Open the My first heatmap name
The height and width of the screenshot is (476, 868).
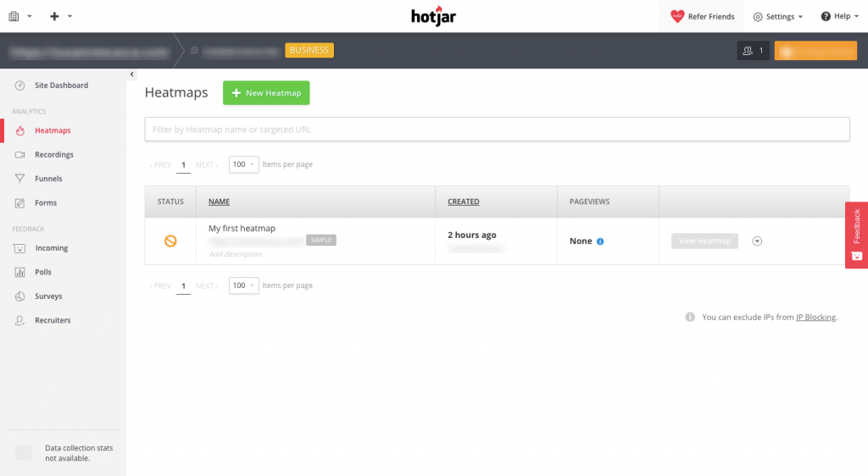pyautogui.click(x=242, y=228)
